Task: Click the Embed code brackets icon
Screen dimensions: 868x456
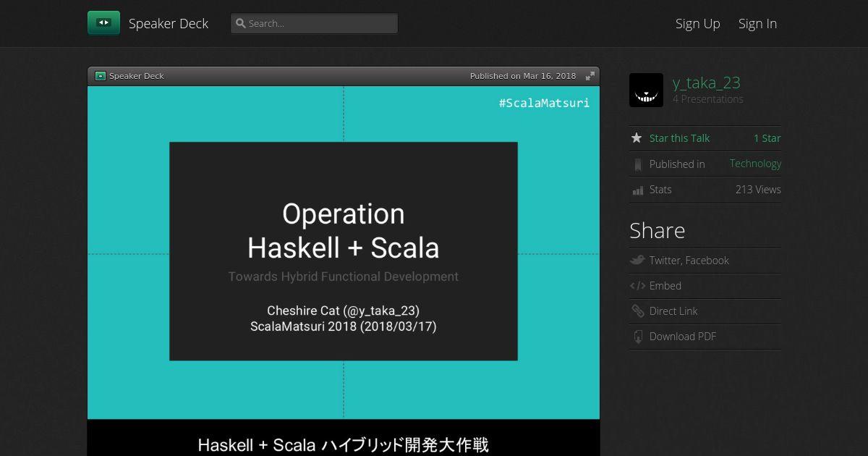Action: coord(637,286)
